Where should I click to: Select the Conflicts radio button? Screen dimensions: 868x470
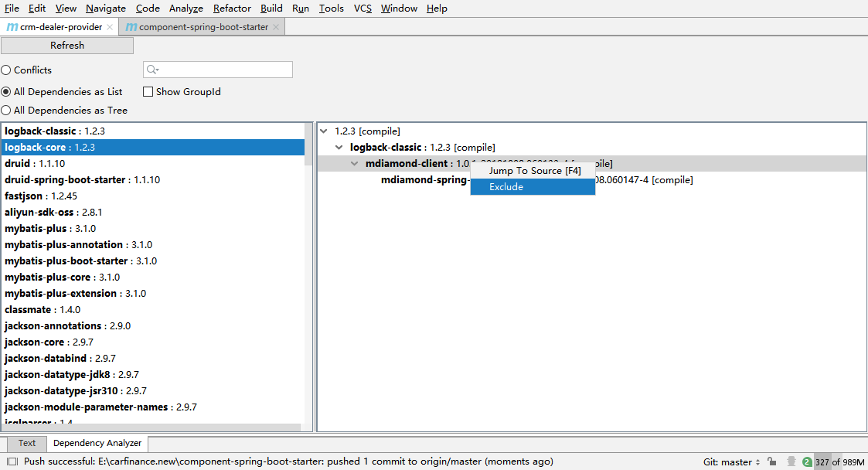click(6, 70)
